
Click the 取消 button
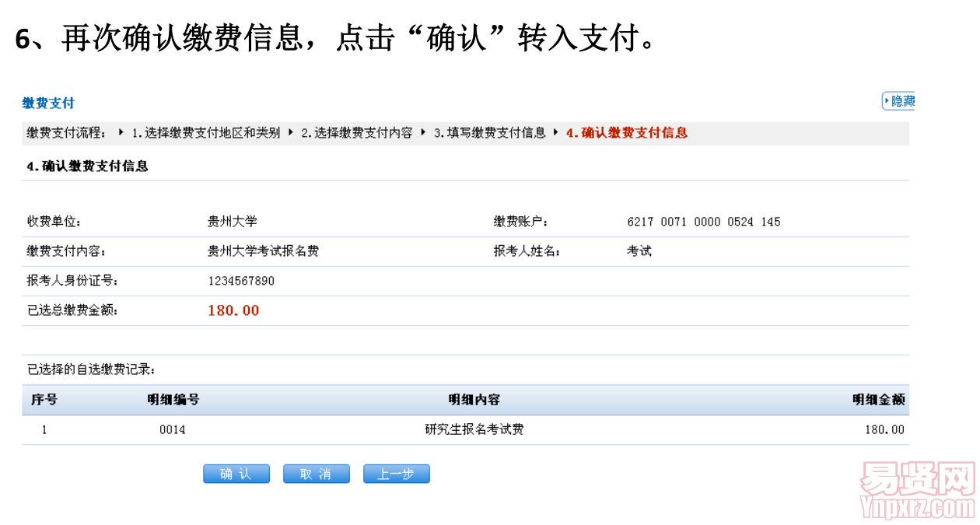point(317,474)
